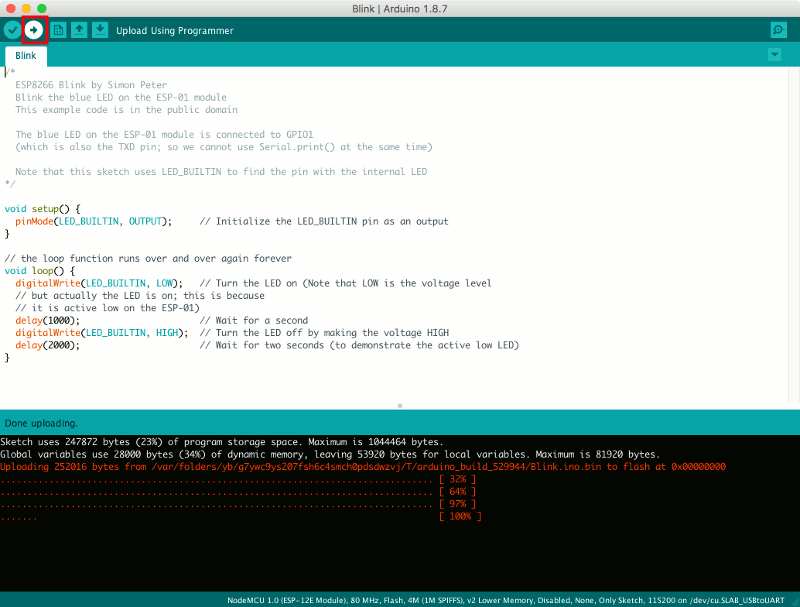This screenshot has width=800, height=607.
Task: Click the 'Sketch uses 247872 bytes' console line
Action: click(222, 442)
